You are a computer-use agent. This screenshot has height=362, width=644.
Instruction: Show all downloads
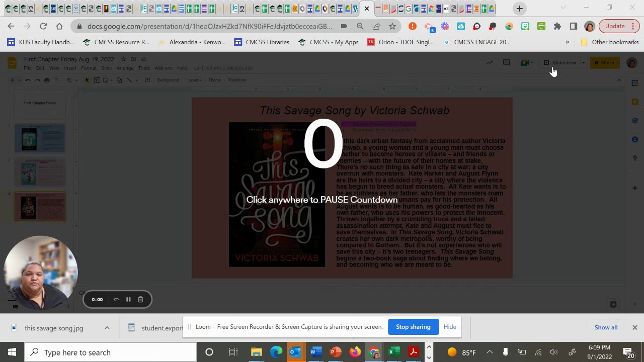[606, 327]
